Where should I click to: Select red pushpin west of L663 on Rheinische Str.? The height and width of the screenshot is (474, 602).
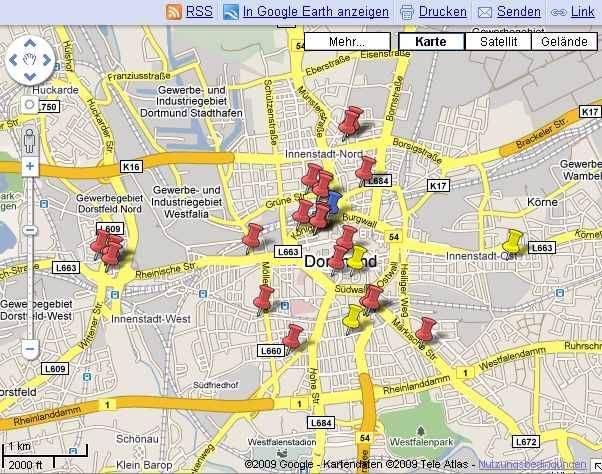click(x=253, y=237)
